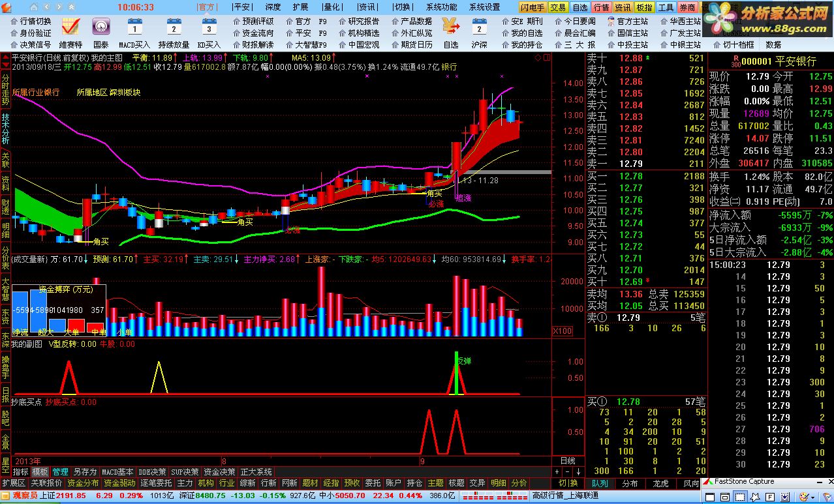834x504 pixels.
Task: Select 关联 side tab
Action: pyautogui.click(x=5, y=160)
